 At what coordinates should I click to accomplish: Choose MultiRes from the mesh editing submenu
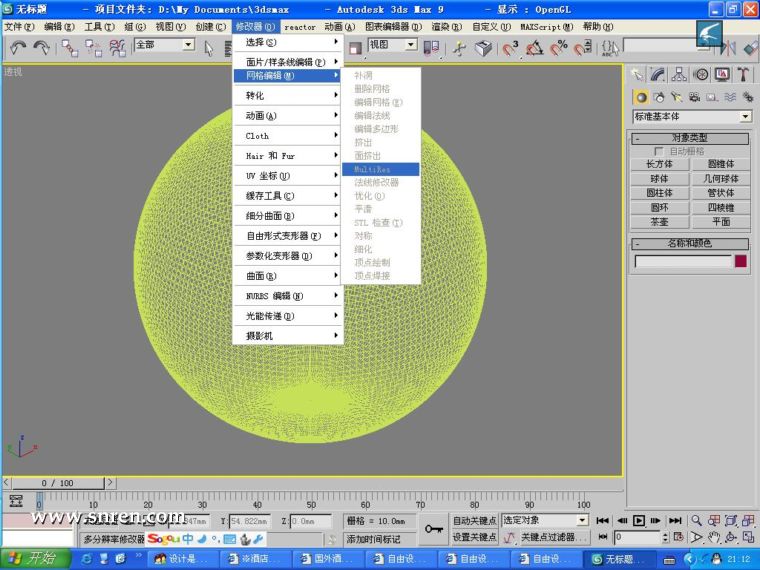click(372, 169)
